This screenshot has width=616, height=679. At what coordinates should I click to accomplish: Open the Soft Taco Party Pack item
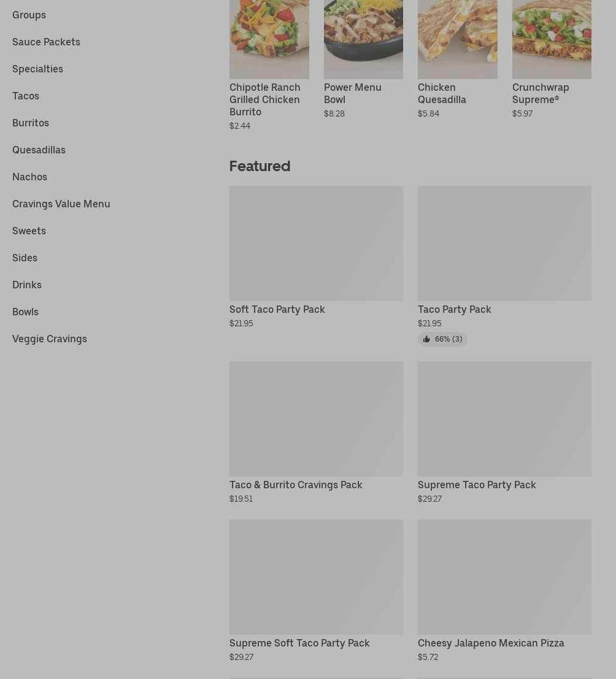[x=316, y=257]
